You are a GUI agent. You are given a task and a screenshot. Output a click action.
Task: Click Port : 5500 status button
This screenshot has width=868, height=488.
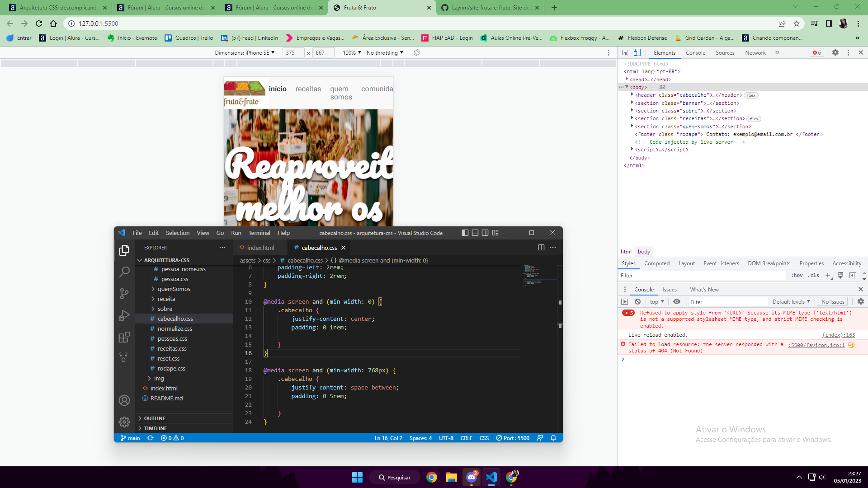click(513, 438)
